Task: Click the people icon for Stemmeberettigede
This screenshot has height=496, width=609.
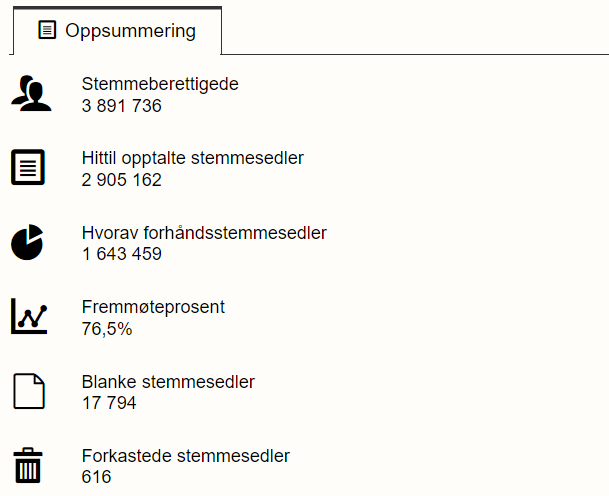Action: pos(30,93)
